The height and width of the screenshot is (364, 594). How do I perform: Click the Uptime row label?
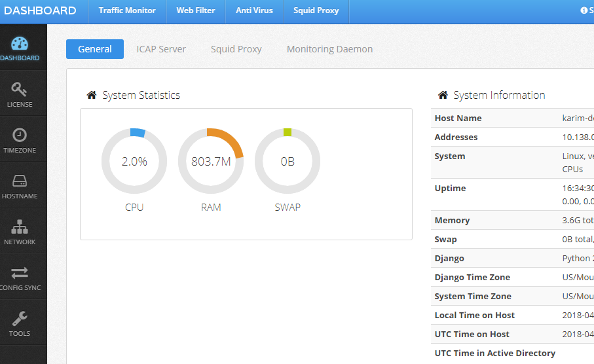450,189
